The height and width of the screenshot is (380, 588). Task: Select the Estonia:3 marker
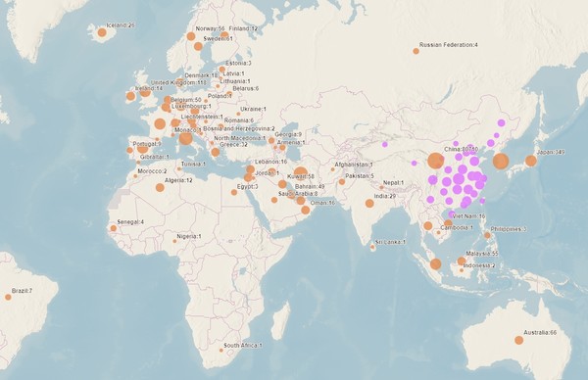click(x=222, y=70)
